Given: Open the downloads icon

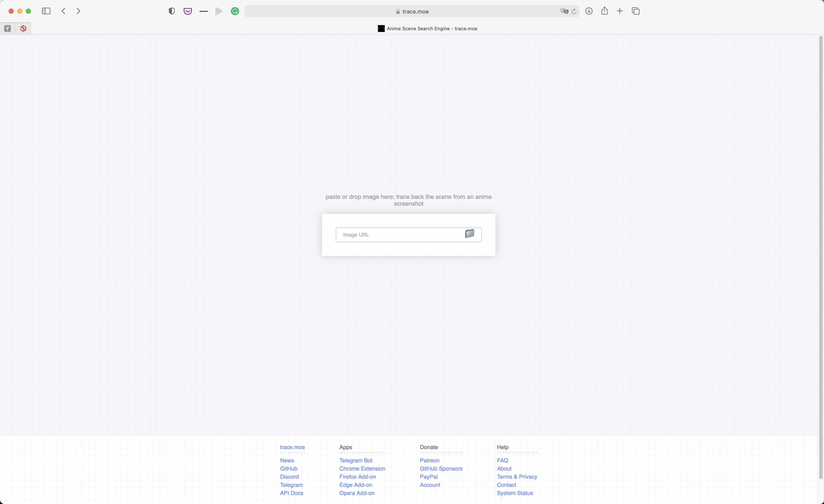Looking at the screenshot, I should (589, 11).
